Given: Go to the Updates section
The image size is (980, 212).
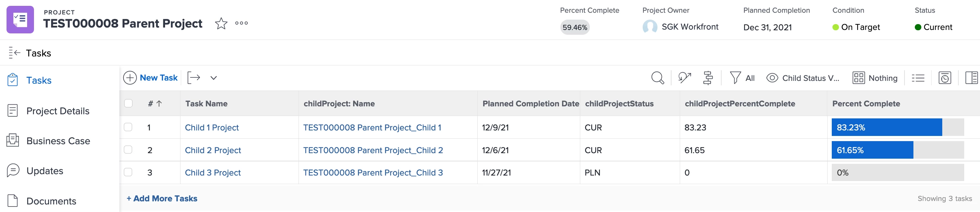Looking at the screenshot, I should 45,171.
